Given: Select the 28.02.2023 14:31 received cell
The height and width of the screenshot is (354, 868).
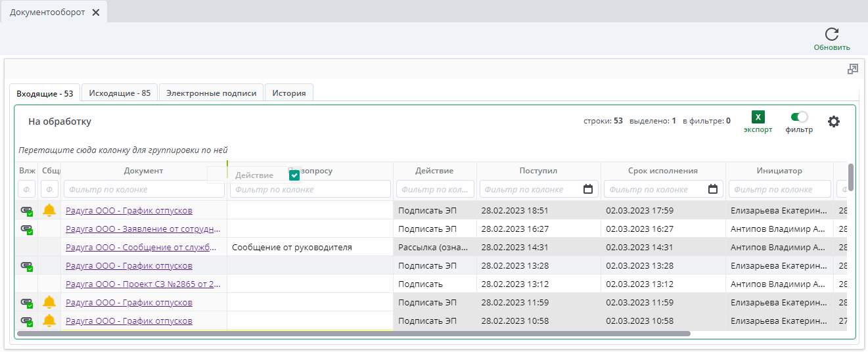Looking at the screenshot, I should [539, 248].
